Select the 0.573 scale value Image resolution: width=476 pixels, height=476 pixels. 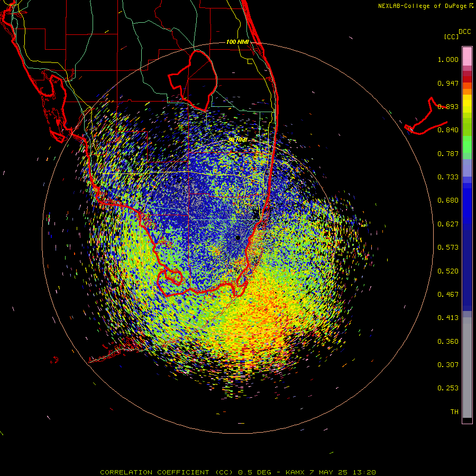point(448,248)
